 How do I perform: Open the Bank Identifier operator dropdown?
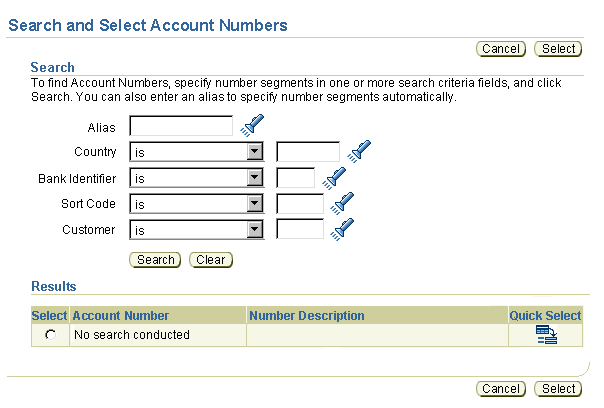[x=255, y=178]
